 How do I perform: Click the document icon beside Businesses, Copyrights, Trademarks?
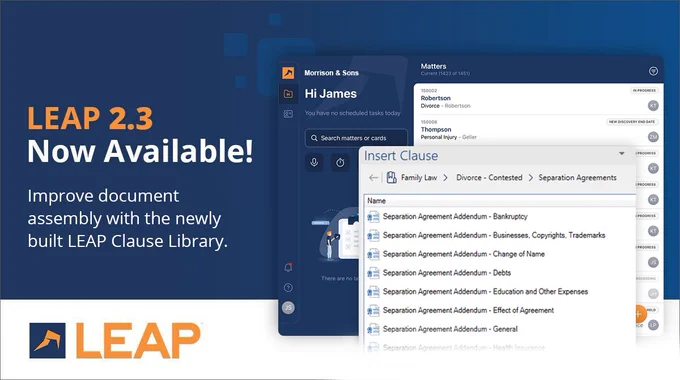(x=373, y=236)
